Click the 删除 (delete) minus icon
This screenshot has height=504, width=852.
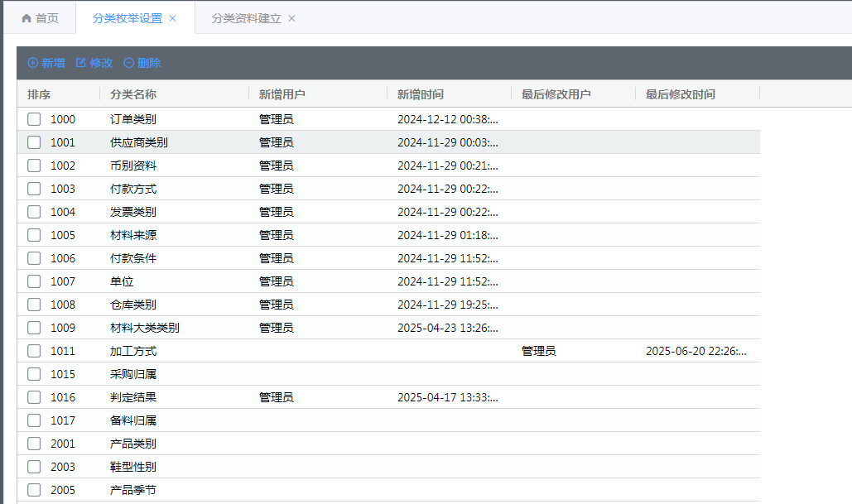(x=129, y=63)
